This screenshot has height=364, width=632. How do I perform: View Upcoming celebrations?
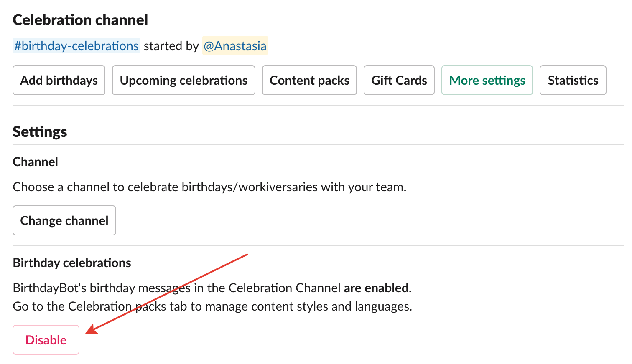pos(183,80)
